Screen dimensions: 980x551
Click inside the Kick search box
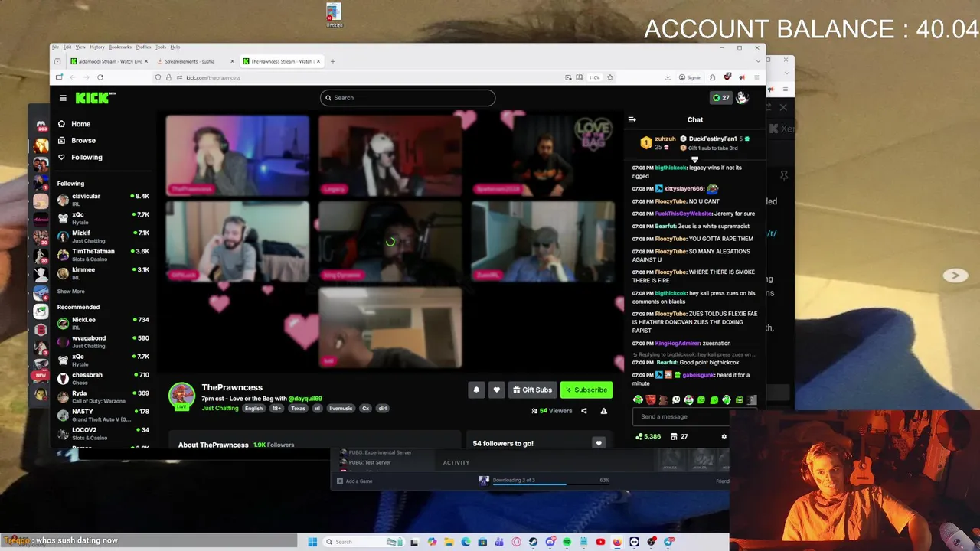[x=407, y=98]
